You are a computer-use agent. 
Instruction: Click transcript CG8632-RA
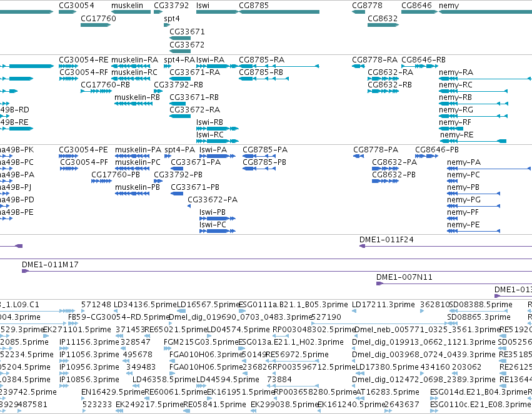(x=391, y=72)
